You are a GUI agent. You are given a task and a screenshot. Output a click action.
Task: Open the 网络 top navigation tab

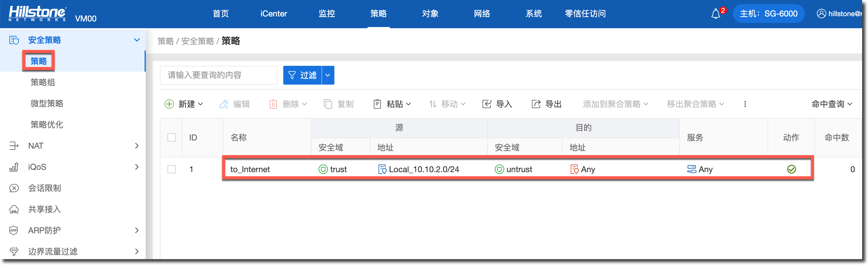click(x=482, y=14)
